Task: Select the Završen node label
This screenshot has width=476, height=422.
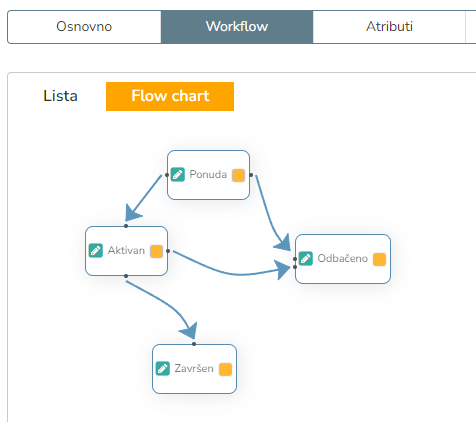Action: point(194,368)
